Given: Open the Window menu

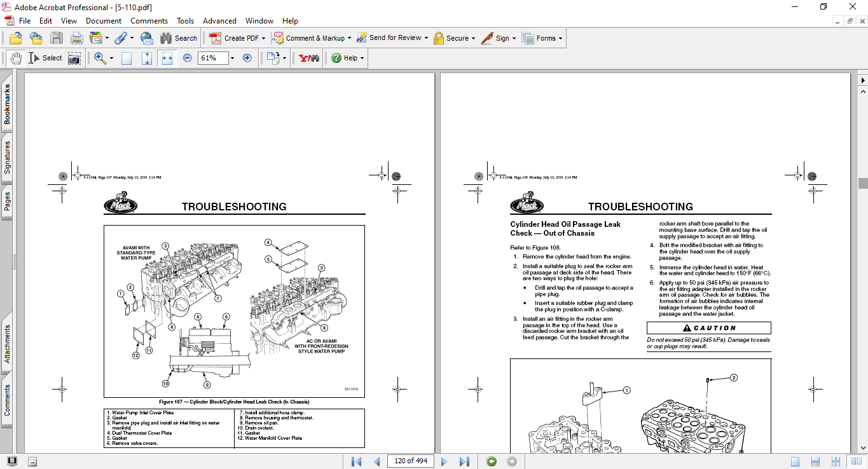Looking at the screenshot, I should tap(259, 21).
